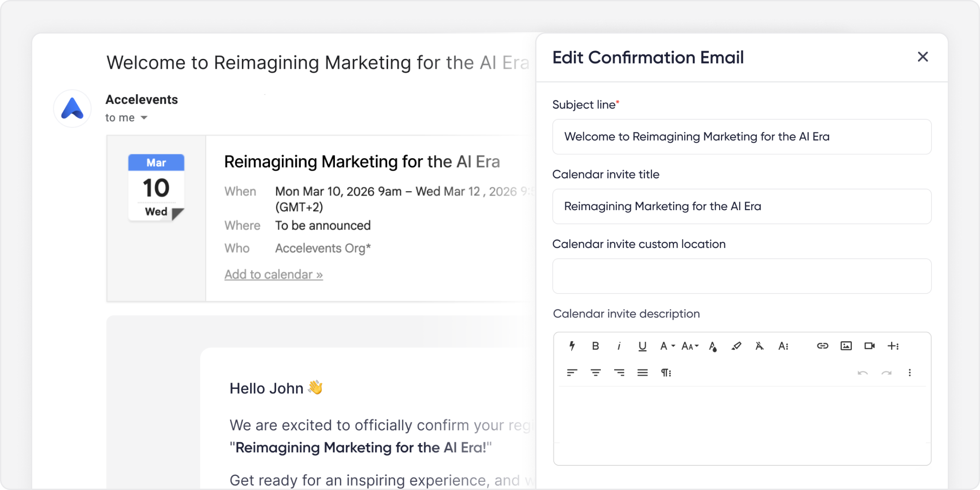Image resolution: width=980 pixels, height=490 pixels.
Task: Close the Edit Confirmation Email panel
Action: click(923, 57)
